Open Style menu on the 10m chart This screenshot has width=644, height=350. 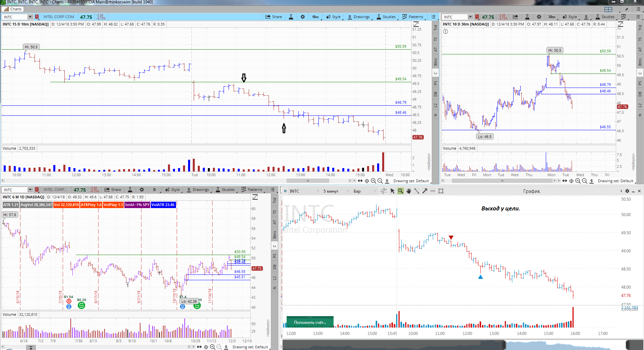click(334, 17)
